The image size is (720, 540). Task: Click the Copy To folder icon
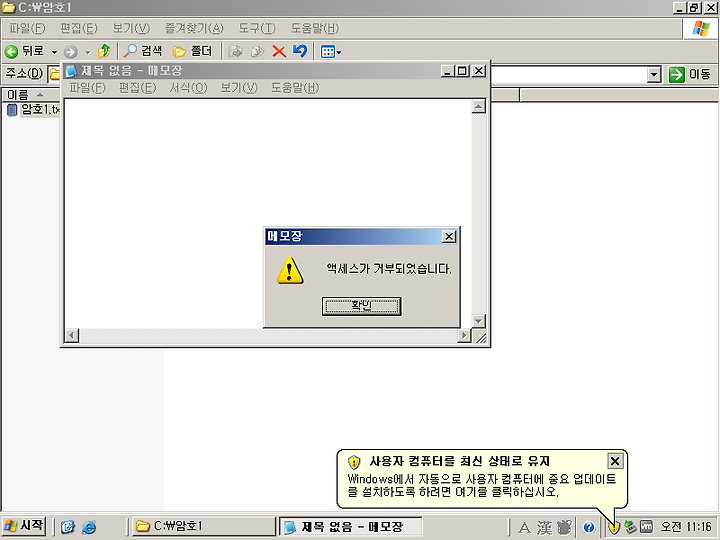pyautogui.click(x=258, y=51)
